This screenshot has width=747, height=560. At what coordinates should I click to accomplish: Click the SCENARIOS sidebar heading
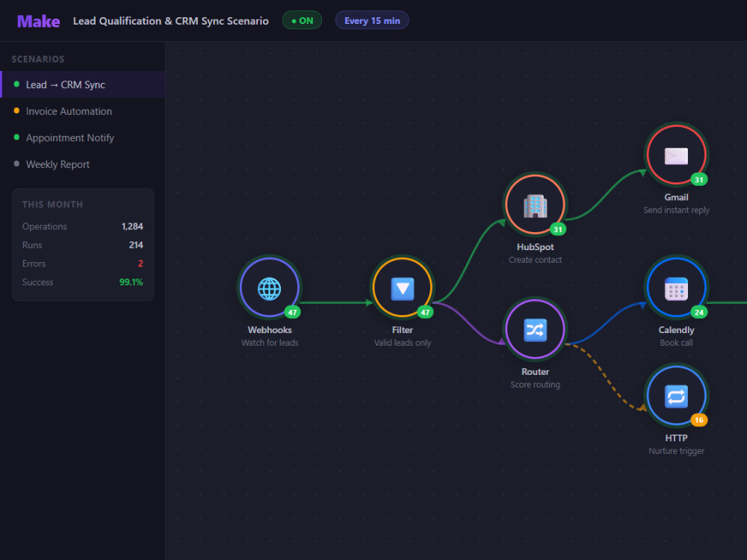[x=38, y=59]
